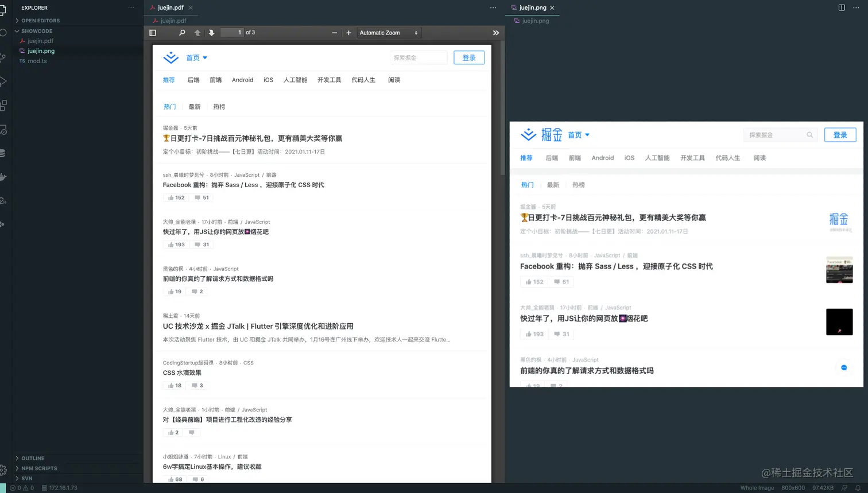Image resolution: width=868 pixels, height=493 pixels.
Task: Go to previous PDF page
Action: coord(197,33)
